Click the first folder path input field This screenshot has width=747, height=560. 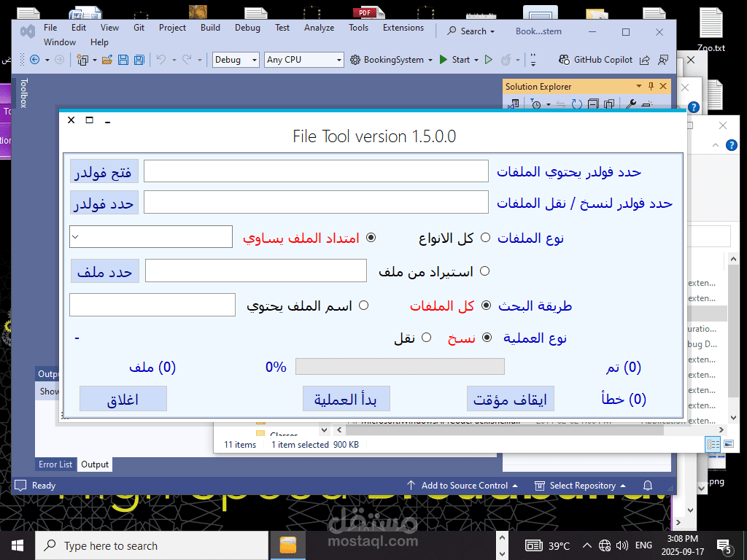(x=316, y=171)
